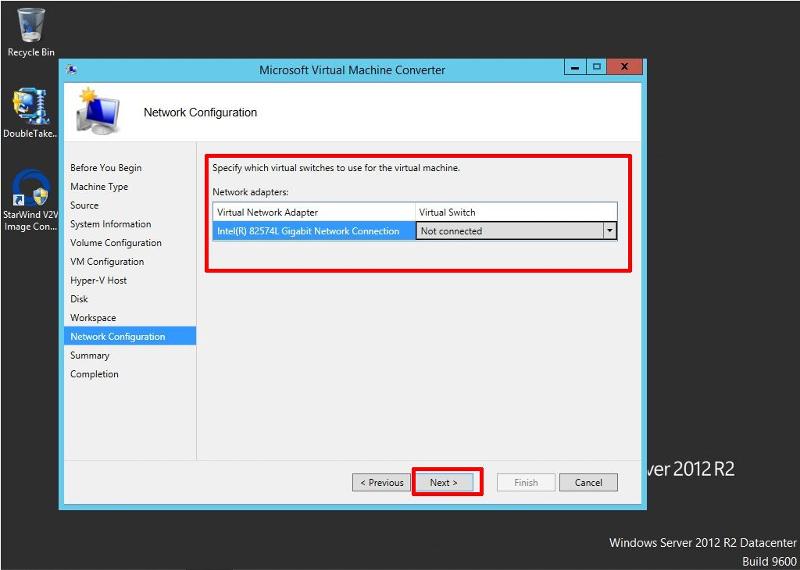Select the Intel(R) 82574L Gigabit Network Connection row
Viewport: 800px width, 570px height.
coord(314,231)
